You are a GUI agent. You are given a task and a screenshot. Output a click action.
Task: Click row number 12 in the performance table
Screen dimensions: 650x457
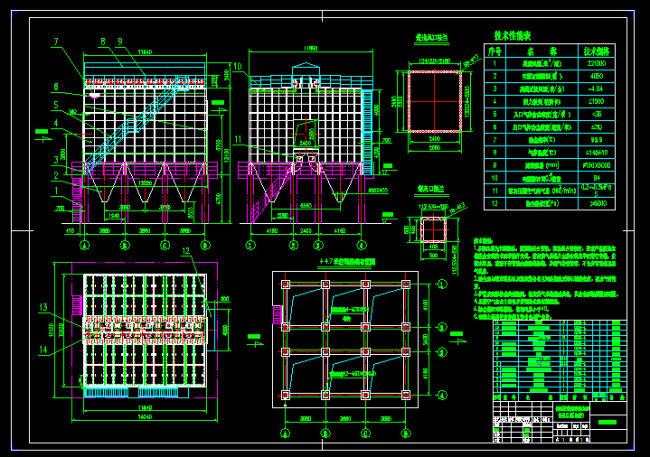point(495,203)
